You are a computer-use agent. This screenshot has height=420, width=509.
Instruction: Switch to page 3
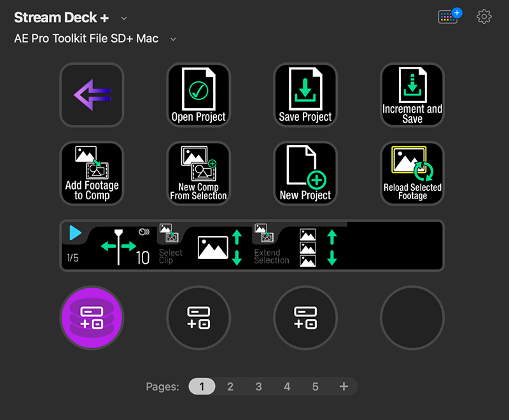pos(259,386)
